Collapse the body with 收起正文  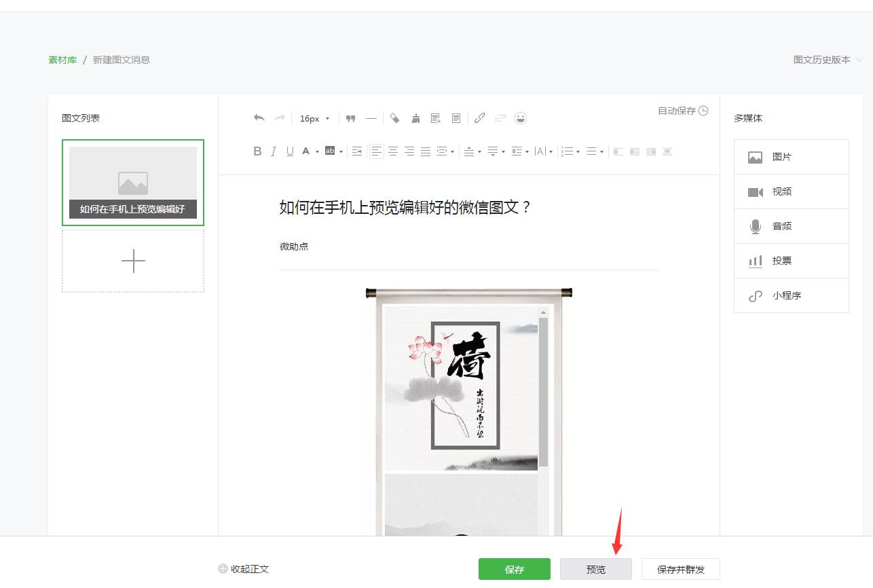click(x=244, y=569)
